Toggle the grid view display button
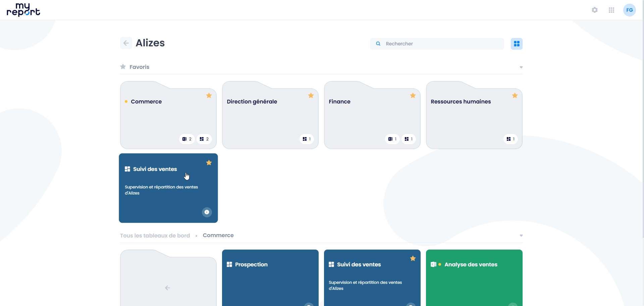 point(517,44)
